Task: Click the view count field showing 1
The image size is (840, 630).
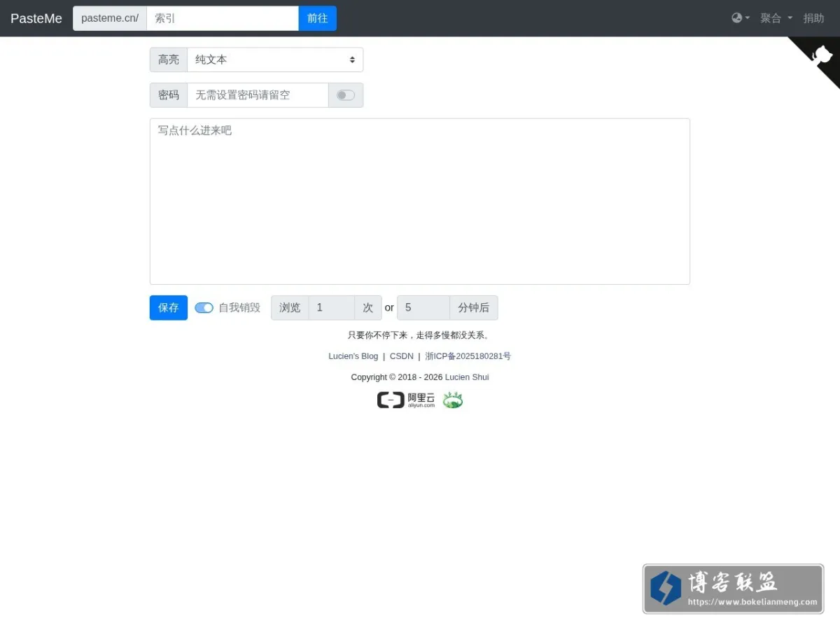Action: click(332, 308)
